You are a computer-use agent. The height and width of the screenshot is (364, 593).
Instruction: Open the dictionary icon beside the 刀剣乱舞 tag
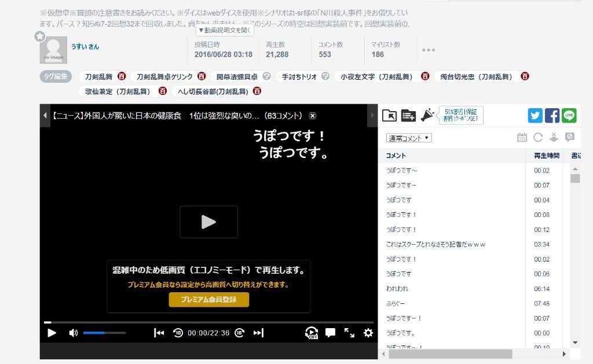tap(122, 76)
